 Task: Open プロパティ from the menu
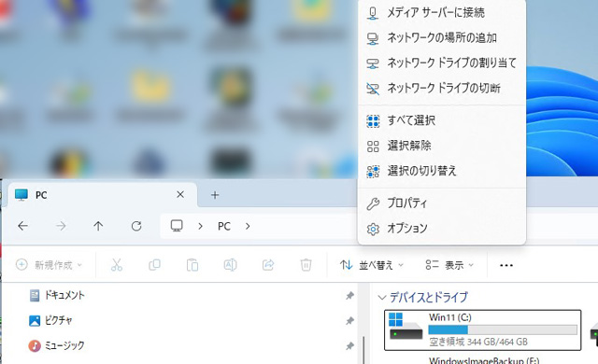(x=442, y=203)
